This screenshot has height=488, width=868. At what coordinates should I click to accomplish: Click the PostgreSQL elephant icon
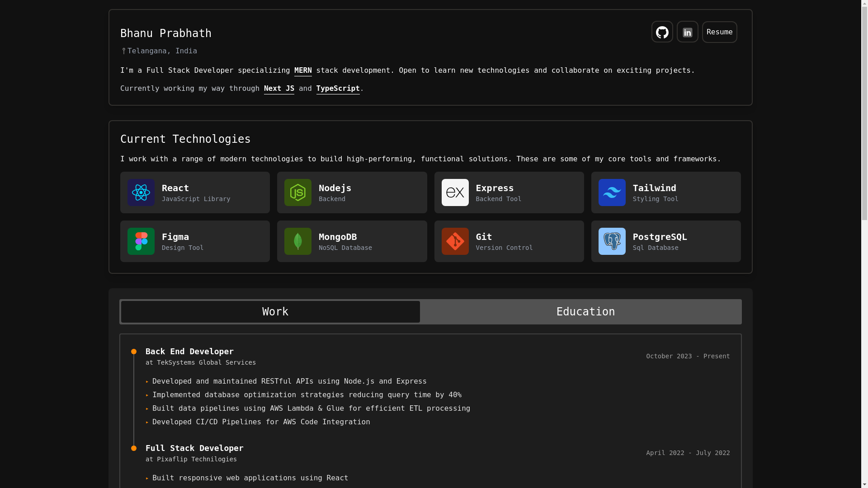(612, 241)
